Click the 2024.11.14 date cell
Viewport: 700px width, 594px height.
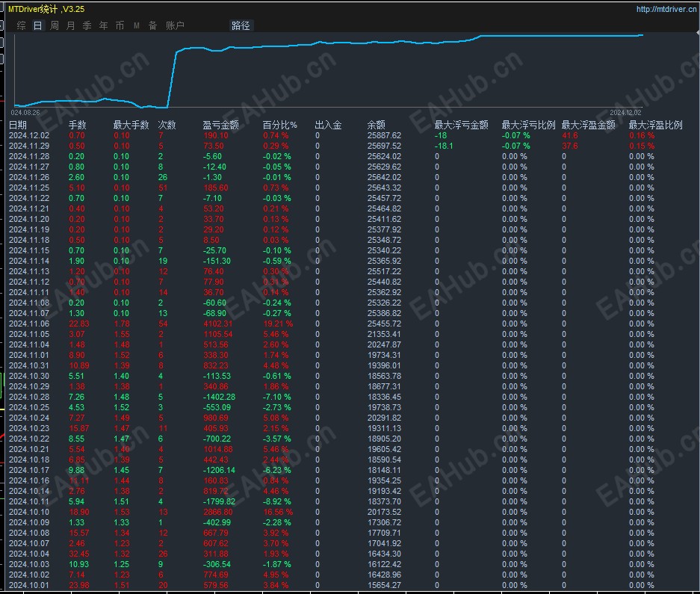pyautogui.click(x=29, y=261)
